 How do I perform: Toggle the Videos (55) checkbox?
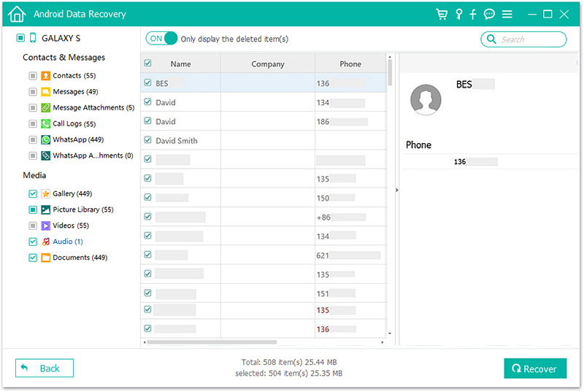click(x=33, y=226)
